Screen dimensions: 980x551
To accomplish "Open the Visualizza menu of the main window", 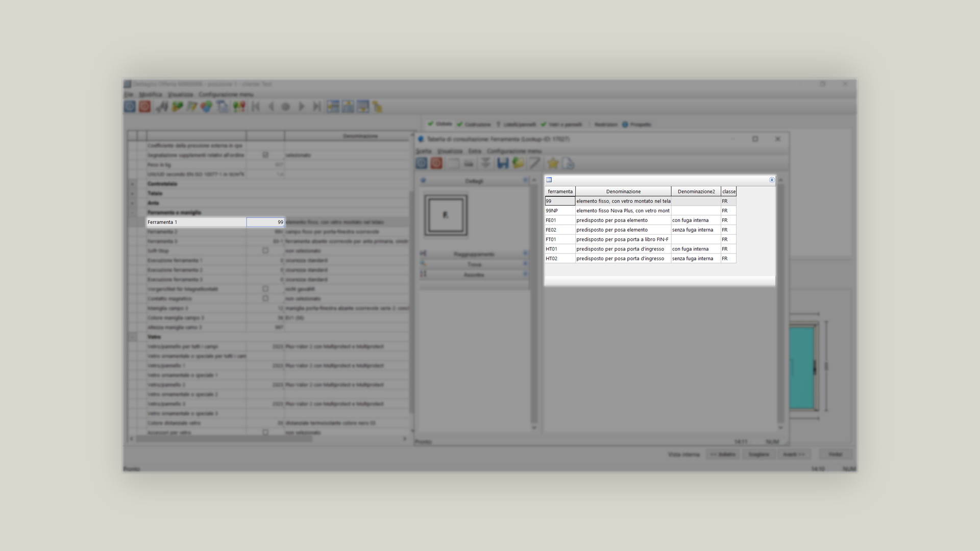I will [x=181, y=94].
